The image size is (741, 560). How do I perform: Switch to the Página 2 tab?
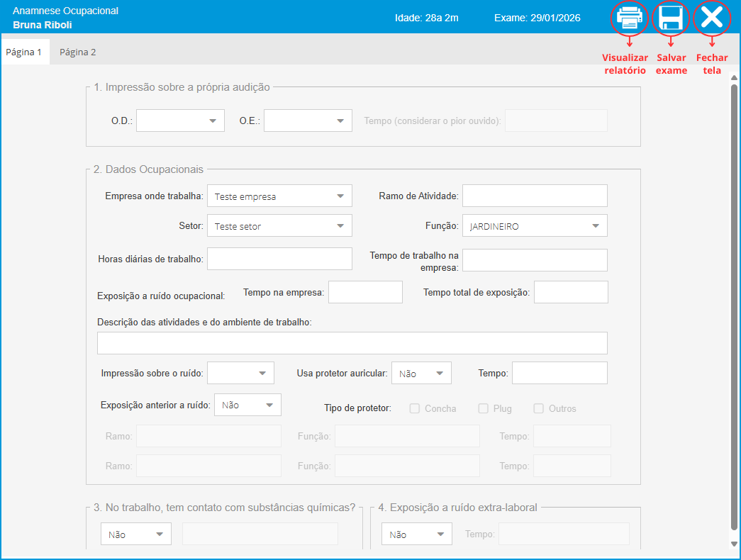click(77, 52)
